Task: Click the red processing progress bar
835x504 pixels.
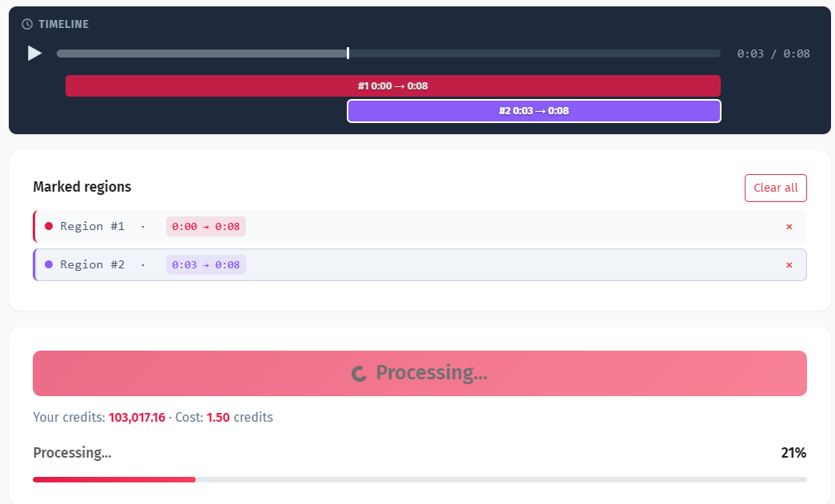Action: (x=114, y=479)
